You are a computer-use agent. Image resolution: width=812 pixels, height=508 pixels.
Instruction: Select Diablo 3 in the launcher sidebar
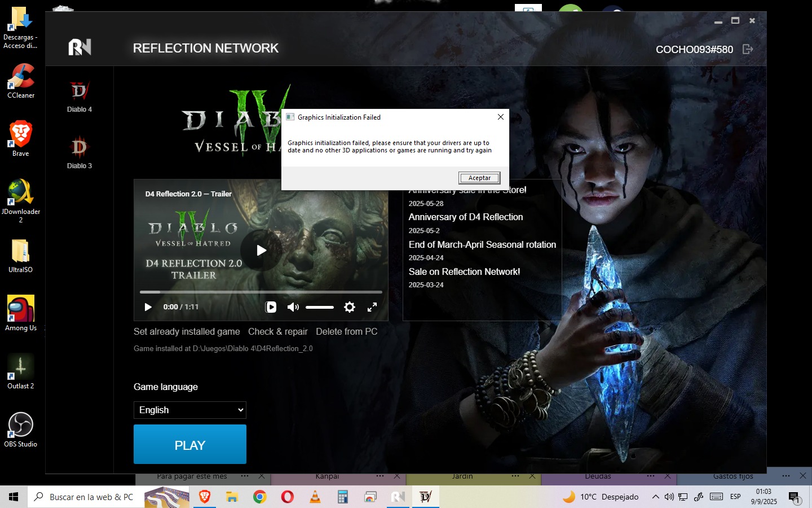point(79,153)
